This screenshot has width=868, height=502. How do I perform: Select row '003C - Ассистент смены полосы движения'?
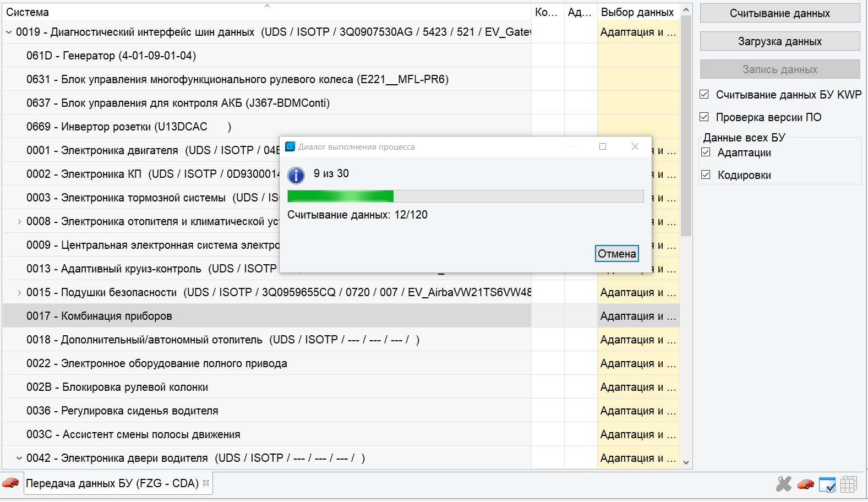point(267,434)
